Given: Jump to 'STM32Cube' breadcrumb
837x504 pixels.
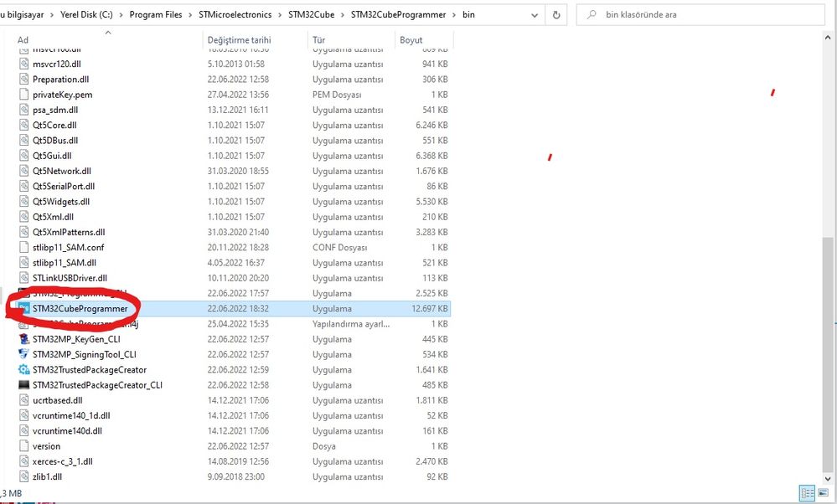Looking at the screenshot, I should [x=311, y=15].
